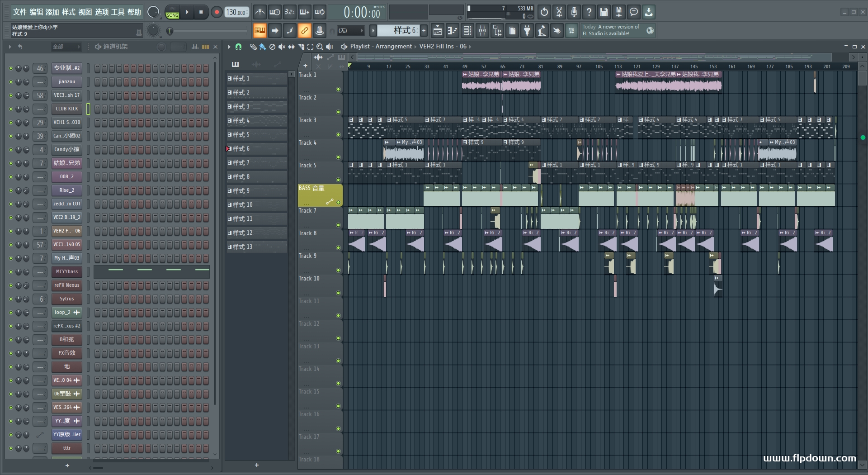The image size is (868, 475).
Task: Expand the VEH2 Fill Ins - 06 breadcrumb arrow
Action: [x=470, y=47]
